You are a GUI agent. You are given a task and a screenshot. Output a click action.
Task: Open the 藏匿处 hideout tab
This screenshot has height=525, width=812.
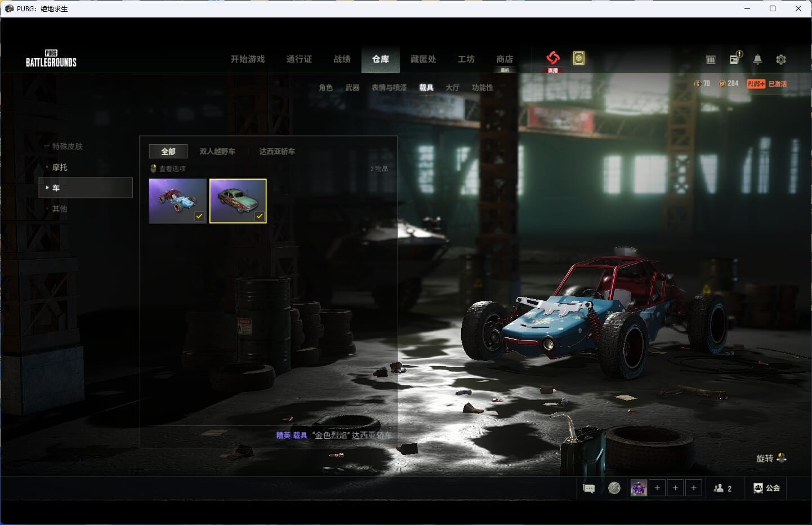point(423,59)
